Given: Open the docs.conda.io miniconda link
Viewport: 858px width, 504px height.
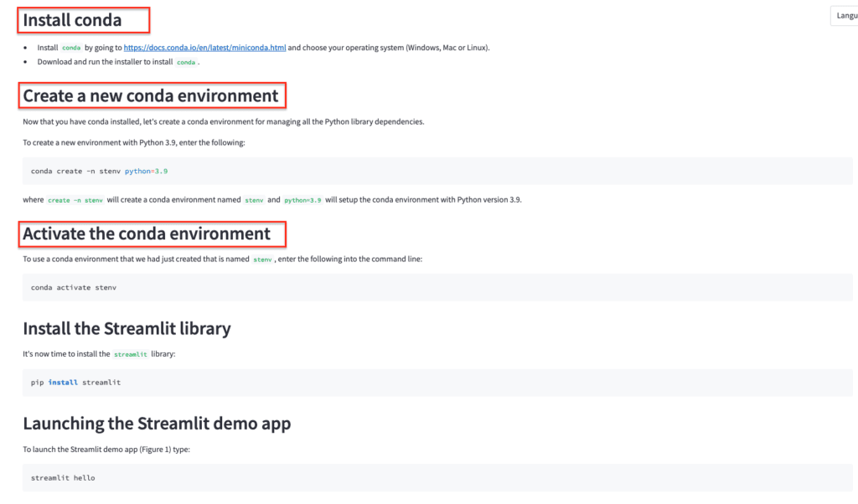Looking at the screenshot, I should [204, 48].
